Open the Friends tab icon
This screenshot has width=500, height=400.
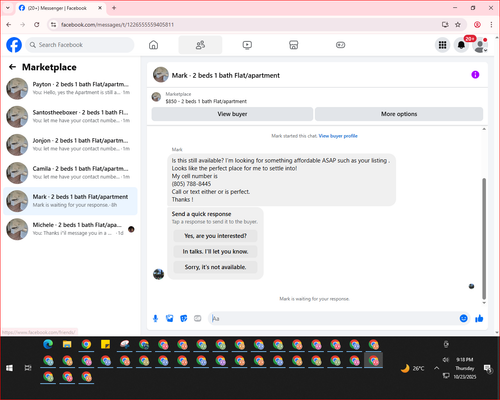(200, 45)
